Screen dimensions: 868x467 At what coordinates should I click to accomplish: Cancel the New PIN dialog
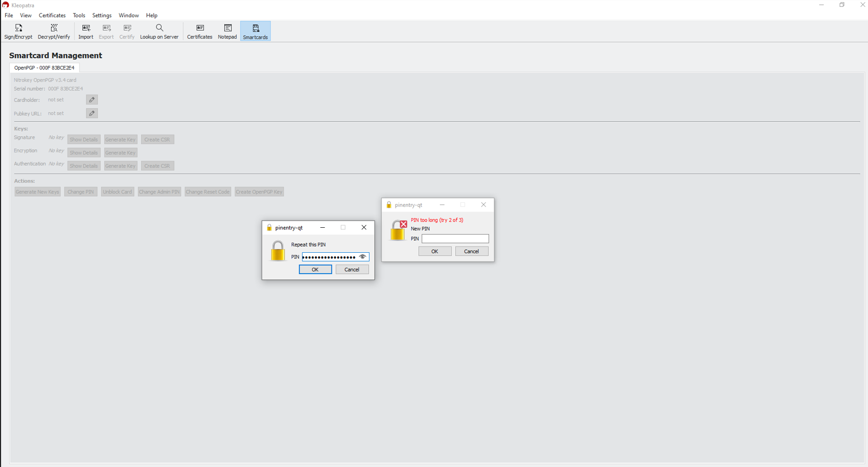pyautogui.click(x=471, y=251)
